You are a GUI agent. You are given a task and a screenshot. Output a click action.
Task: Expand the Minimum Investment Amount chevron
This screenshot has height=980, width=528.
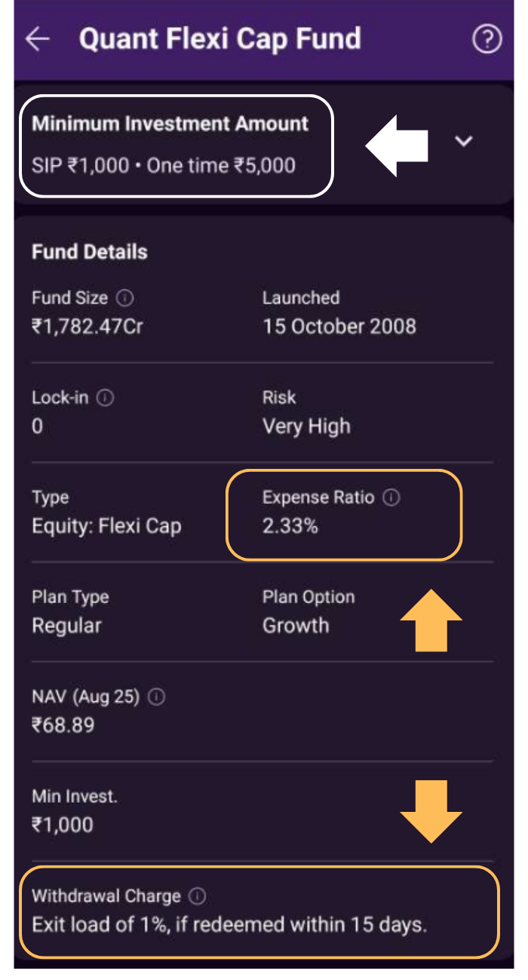point(464,141)
